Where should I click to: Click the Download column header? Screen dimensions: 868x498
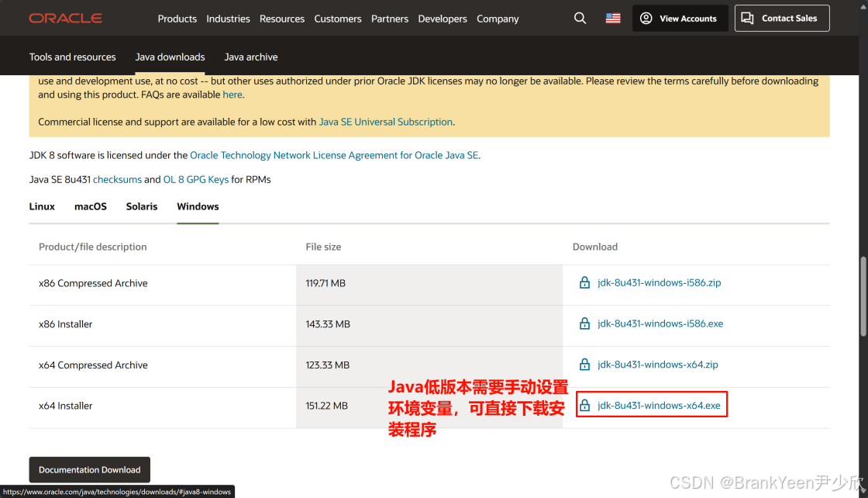595,247
